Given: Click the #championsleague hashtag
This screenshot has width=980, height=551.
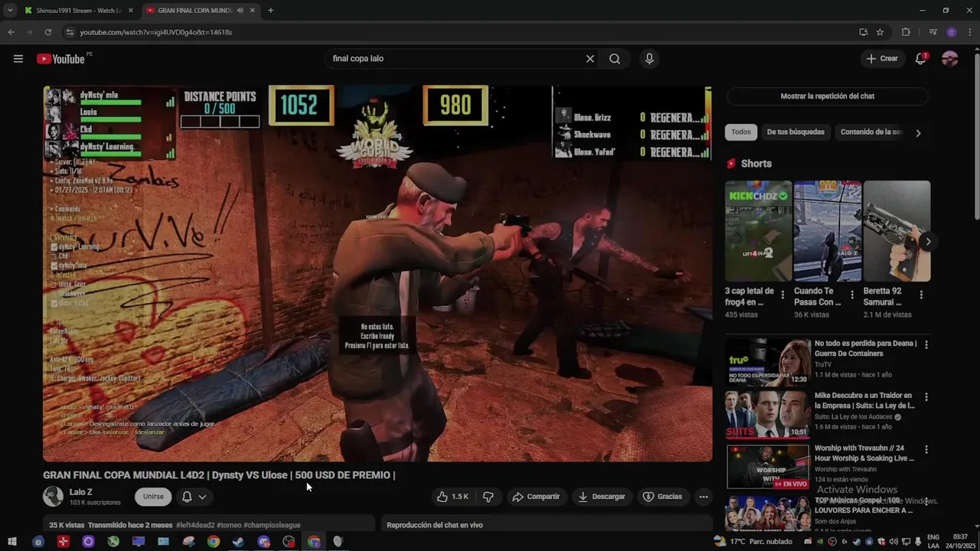Looking at the screenshot, I should (x=272, y=526).
